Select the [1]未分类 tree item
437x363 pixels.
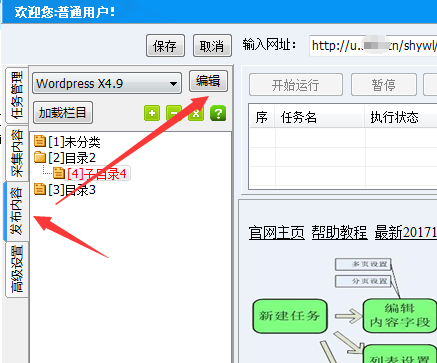(74, 142)
